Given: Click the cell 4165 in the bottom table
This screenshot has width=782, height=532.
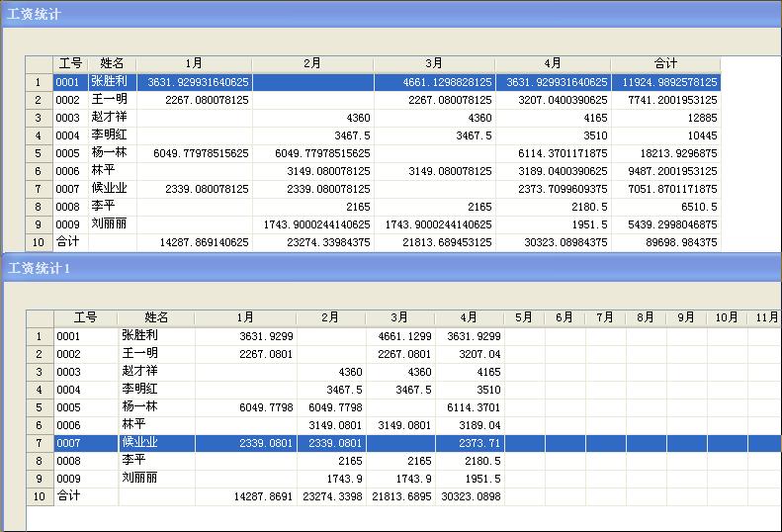Looking at the screenshot, I should [x=470, y=372].
